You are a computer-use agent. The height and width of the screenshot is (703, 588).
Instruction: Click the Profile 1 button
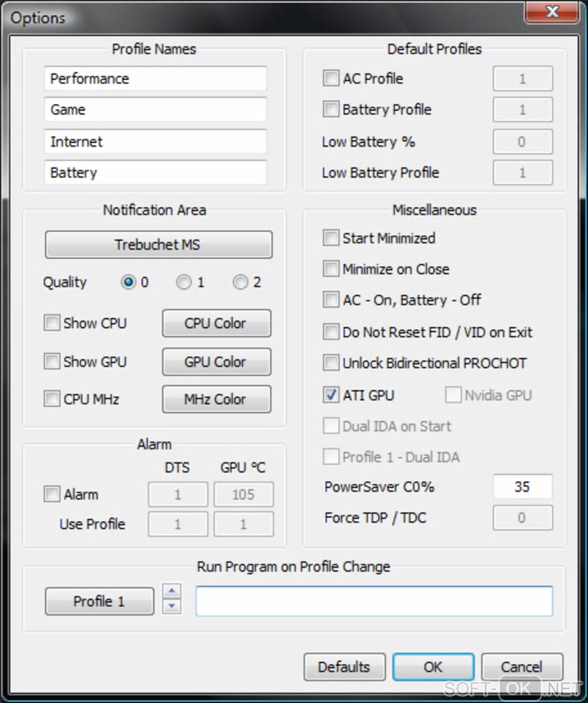tap(99, 602)
